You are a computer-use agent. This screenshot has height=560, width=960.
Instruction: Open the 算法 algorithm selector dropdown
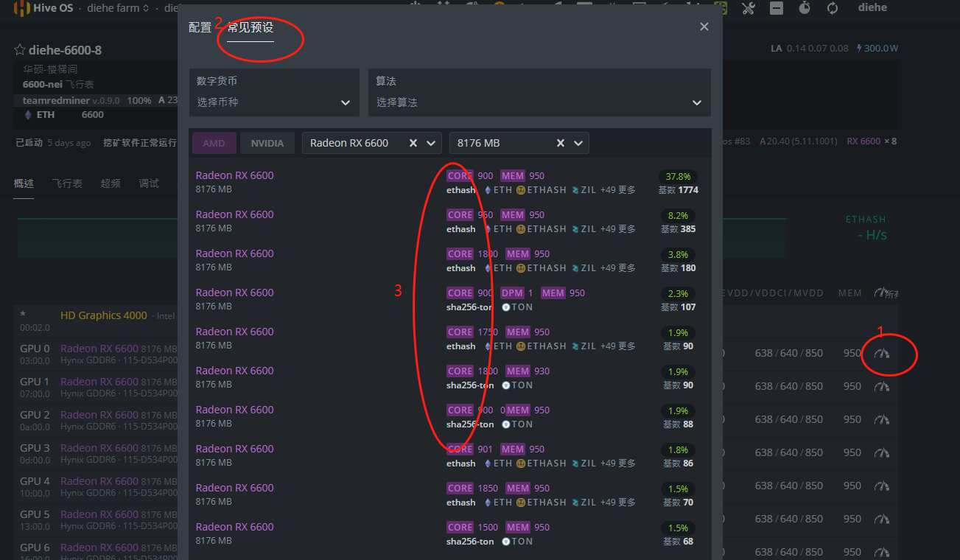pyautogui.click(x=539, y=92)
